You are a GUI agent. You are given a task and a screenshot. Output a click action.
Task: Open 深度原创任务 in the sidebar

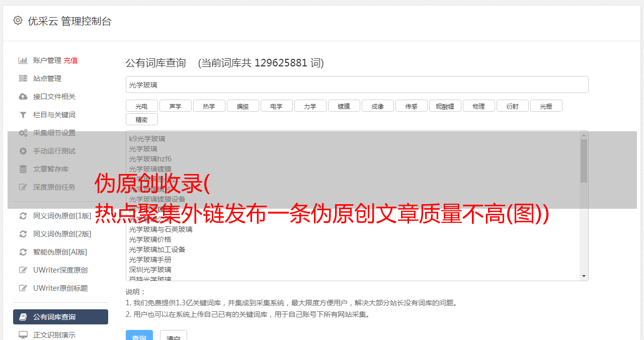54,187
